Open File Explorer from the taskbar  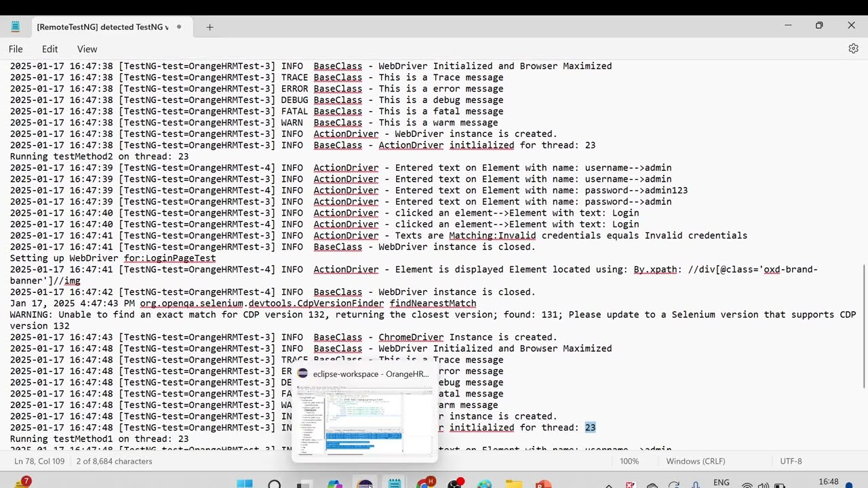coord(514,484)
